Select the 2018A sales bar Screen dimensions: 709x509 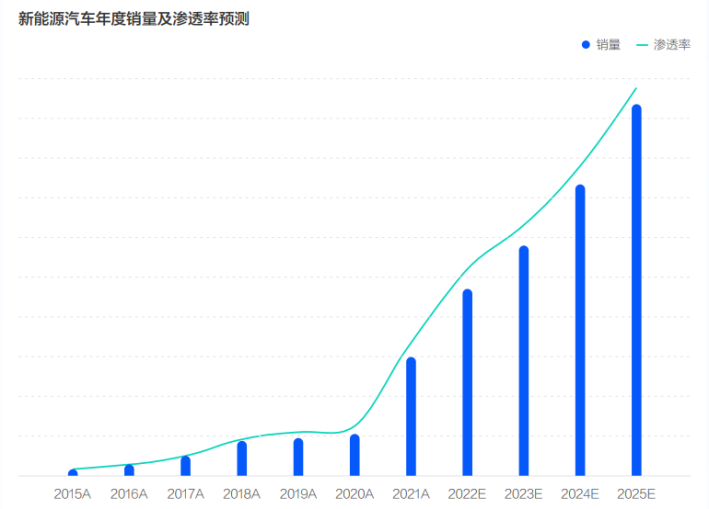pos(242,458)
